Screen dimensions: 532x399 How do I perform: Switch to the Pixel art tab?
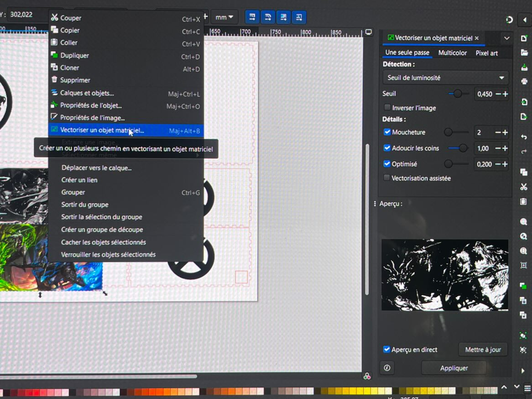pyautogui.click(x=486, y=53)
